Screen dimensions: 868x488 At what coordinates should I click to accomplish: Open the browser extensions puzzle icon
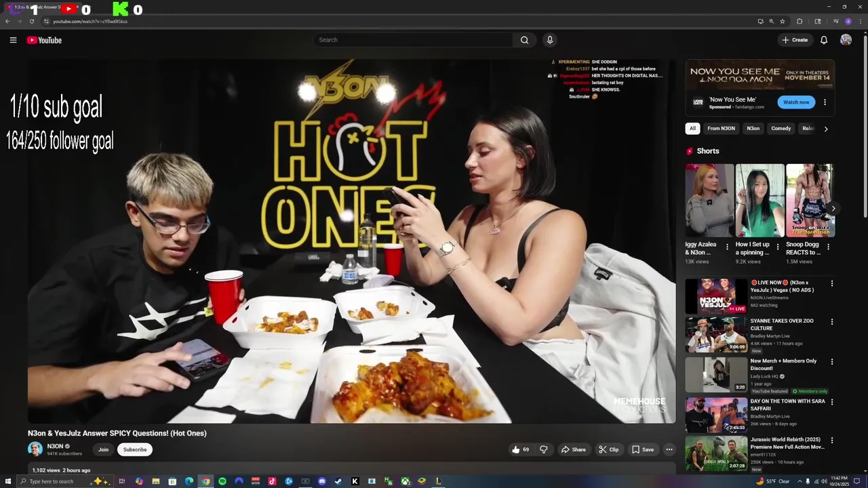(800, 21)
